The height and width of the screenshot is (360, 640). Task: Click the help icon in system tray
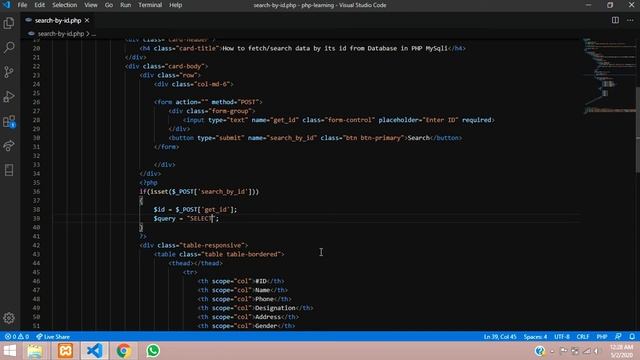tap(540, 351)
